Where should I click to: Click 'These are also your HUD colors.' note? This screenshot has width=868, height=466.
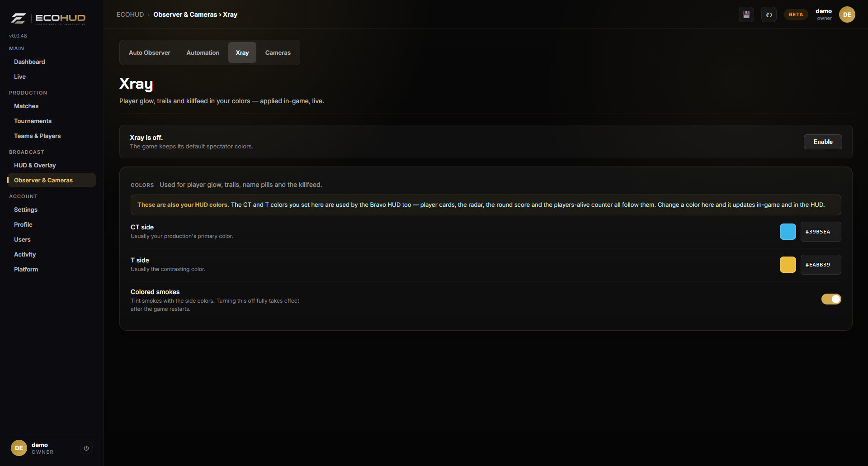click(x=183, y=204)
